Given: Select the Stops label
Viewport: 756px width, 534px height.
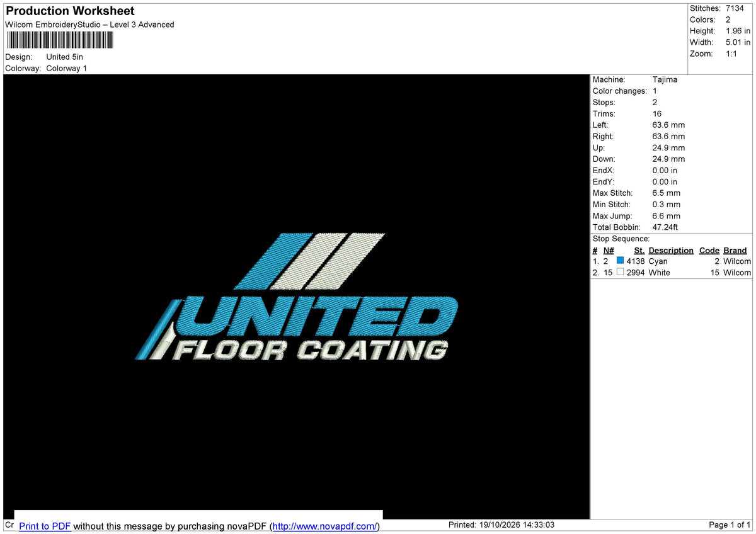Looking at the screenshot, I should click(604, 102).
